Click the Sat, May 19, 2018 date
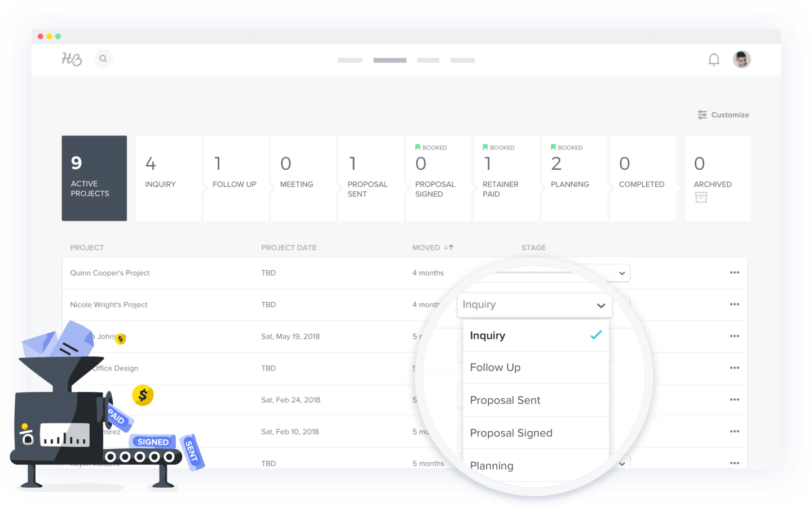This screenshot has height=508, width=812. pyautogui.click(x=290, y=337)
